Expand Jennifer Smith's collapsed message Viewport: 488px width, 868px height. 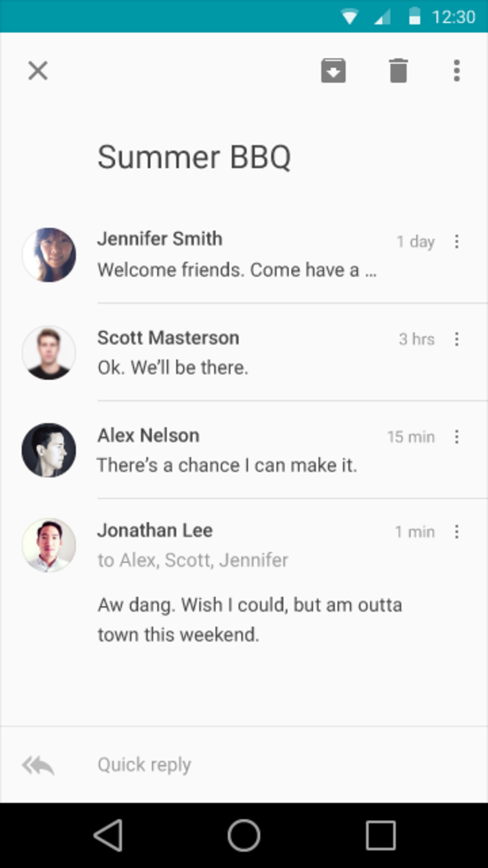click(237, 270)
